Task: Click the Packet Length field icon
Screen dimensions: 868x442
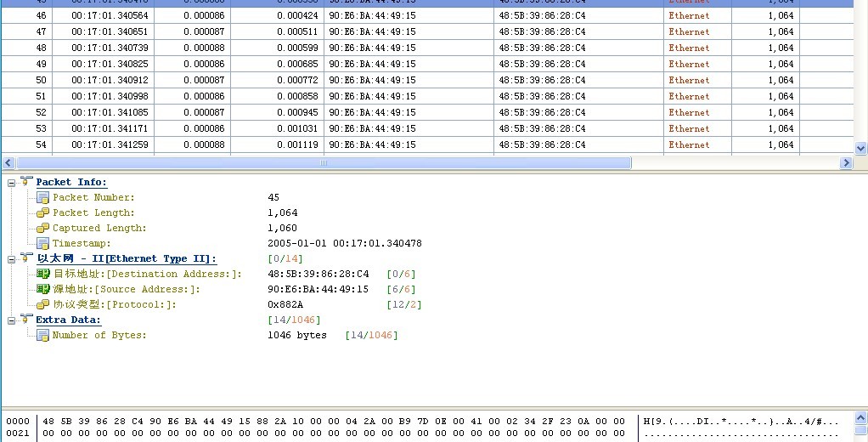Action: coord(42,212)
